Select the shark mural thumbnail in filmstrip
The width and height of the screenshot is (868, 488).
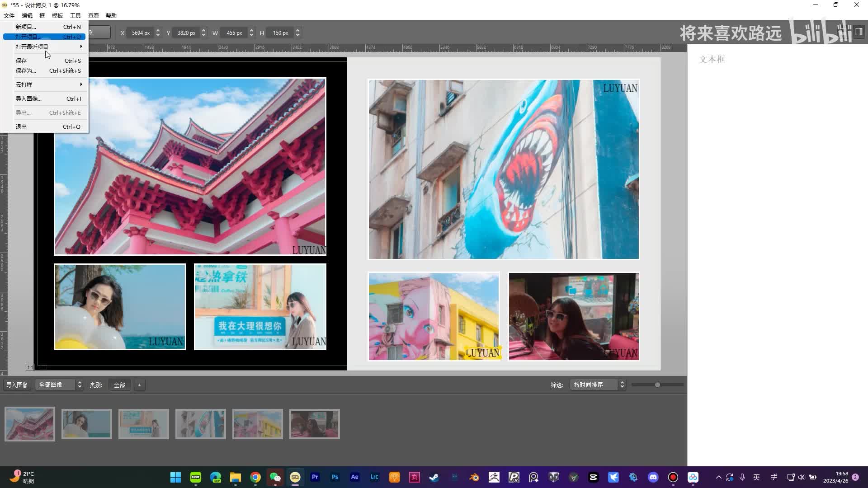tap(200, 424)
